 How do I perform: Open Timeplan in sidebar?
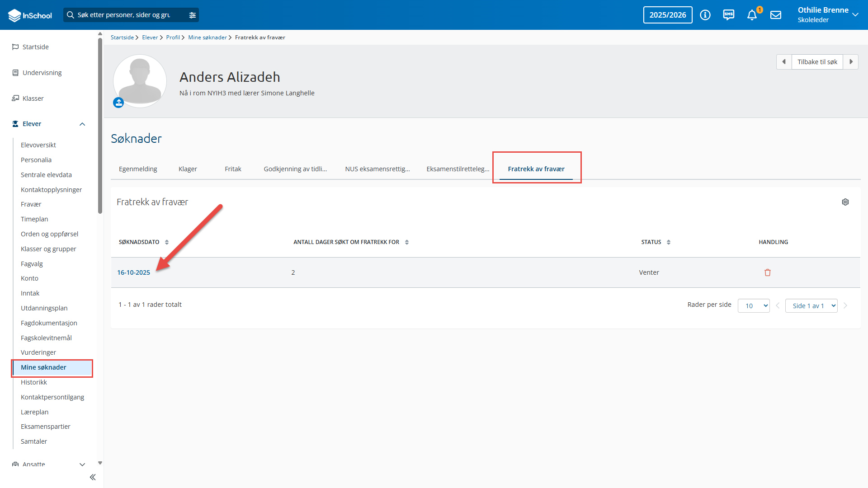coord(34,219)
